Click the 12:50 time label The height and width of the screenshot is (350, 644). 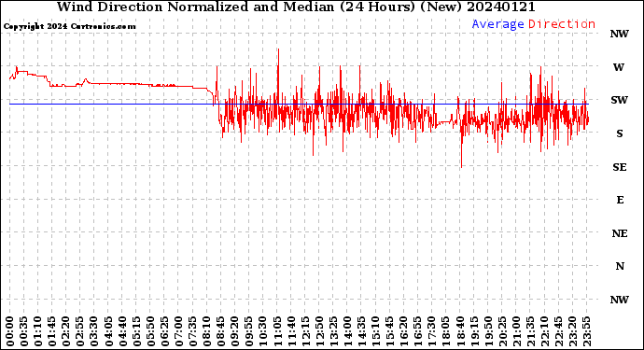319,331
